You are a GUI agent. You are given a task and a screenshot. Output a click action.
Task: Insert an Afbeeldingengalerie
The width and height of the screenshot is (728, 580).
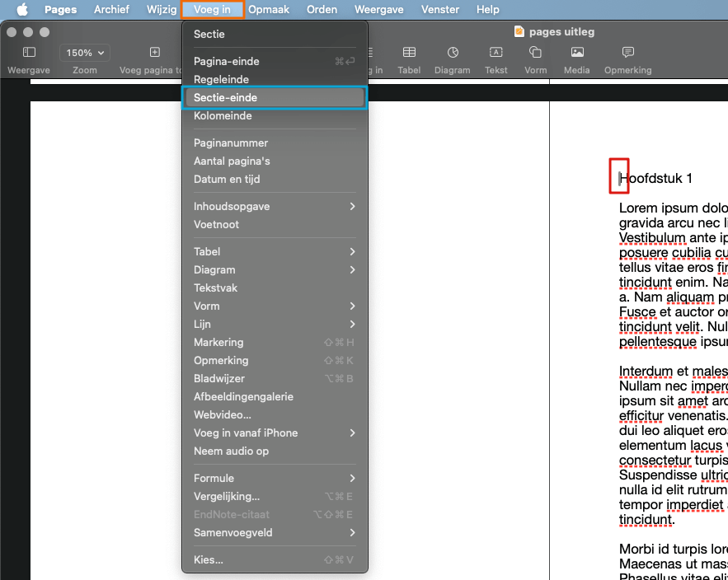[x=275, y=397]
